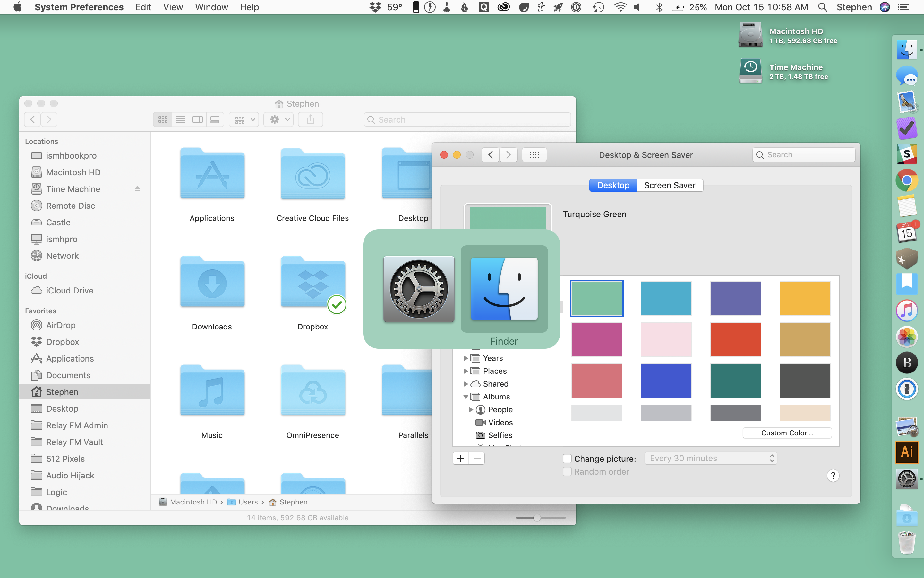Open the Every 30 minutes dropdown
The height and width of the screenshot is (578, 924).
[x=711, y=458]
